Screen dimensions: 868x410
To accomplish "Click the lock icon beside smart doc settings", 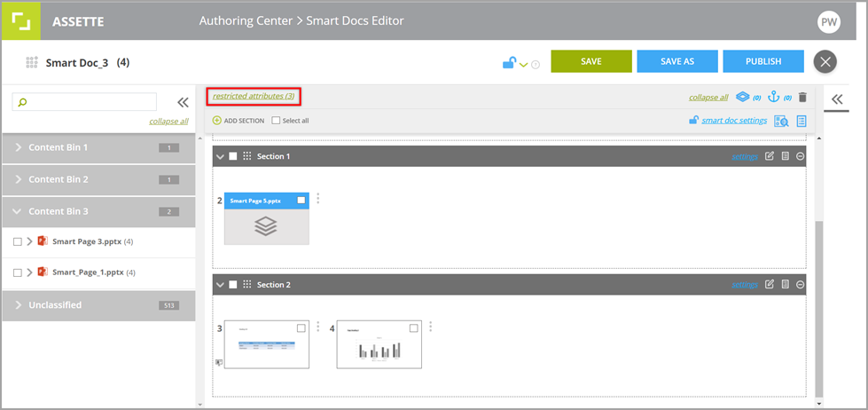I will pyautogui.click(x=693, y=120).
